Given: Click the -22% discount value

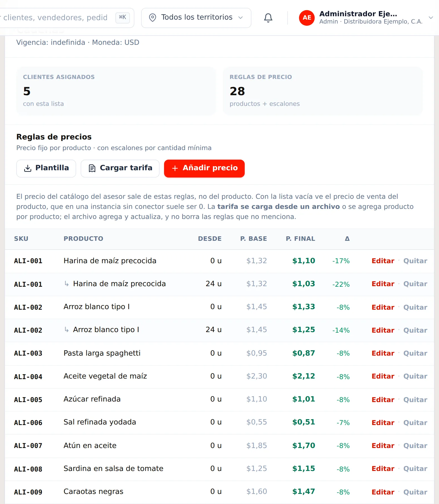Looking at the screenshot, I should click(341, 284).
